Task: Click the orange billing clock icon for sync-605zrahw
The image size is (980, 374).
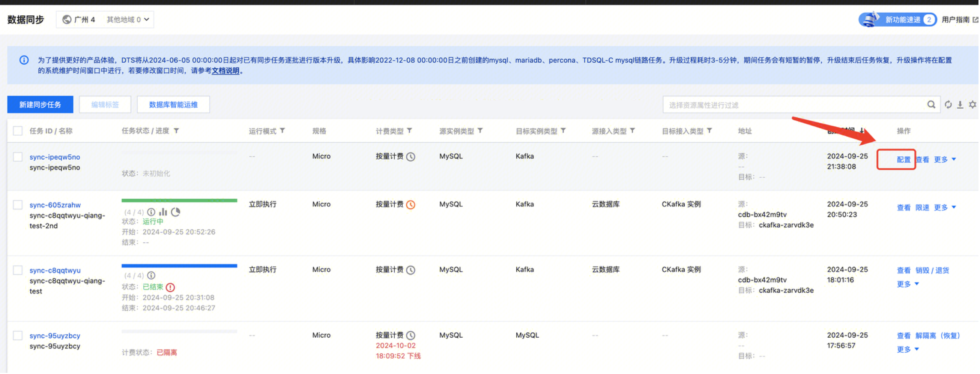Action: click(x=411, y=205)
